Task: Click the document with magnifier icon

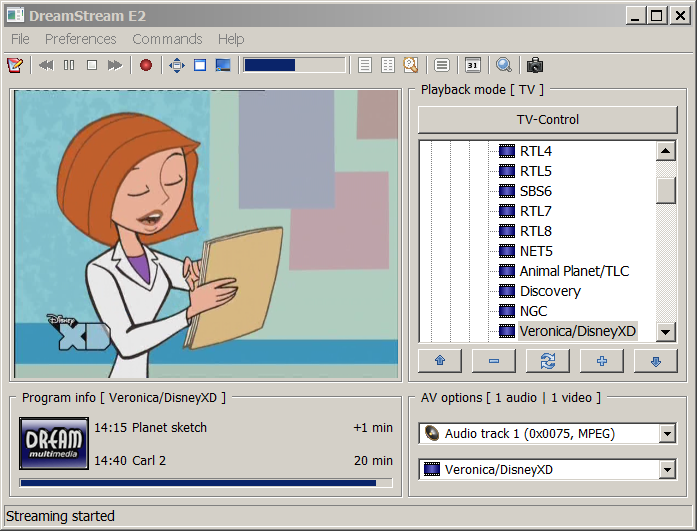Action: point(411,66)
